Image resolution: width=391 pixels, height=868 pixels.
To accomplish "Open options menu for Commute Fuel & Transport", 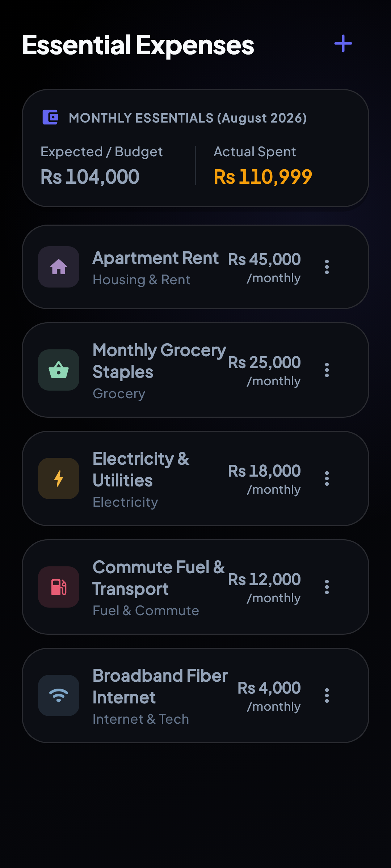I will coord(327,587).
